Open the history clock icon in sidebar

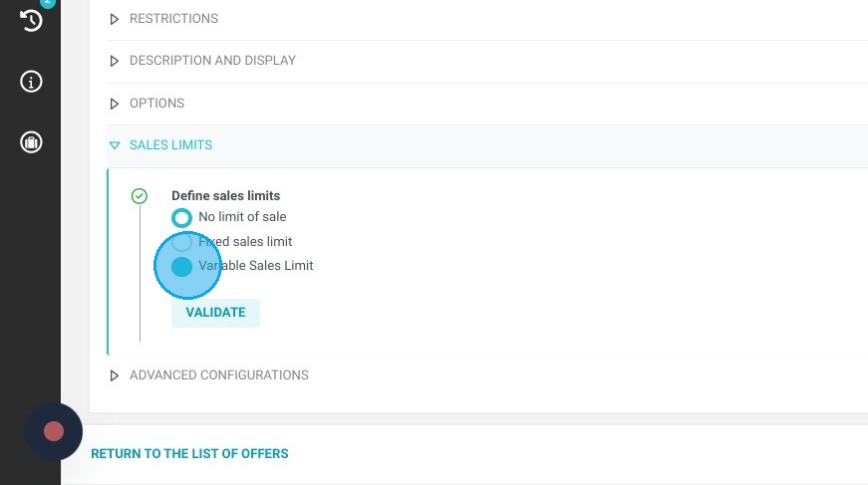pos(31,21)
